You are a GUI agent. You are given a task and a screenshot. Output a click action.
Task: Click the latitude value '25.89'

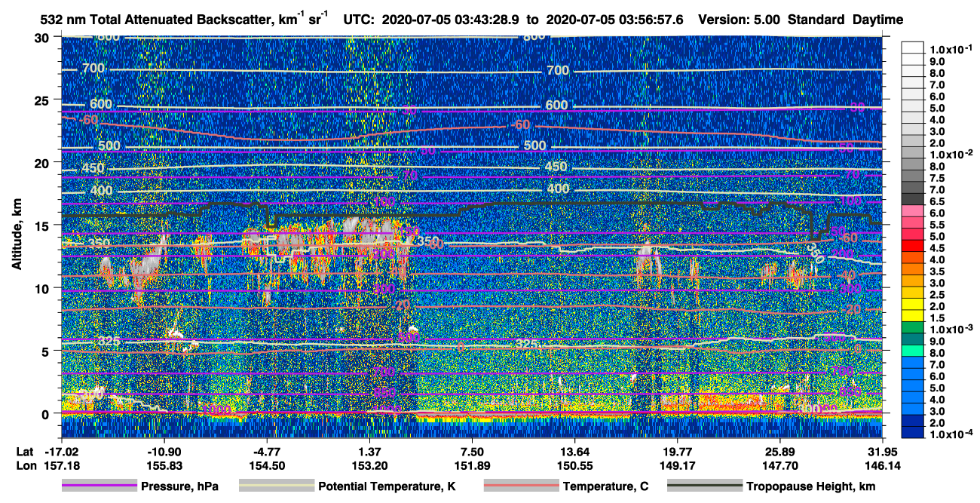tap(779, 452)
